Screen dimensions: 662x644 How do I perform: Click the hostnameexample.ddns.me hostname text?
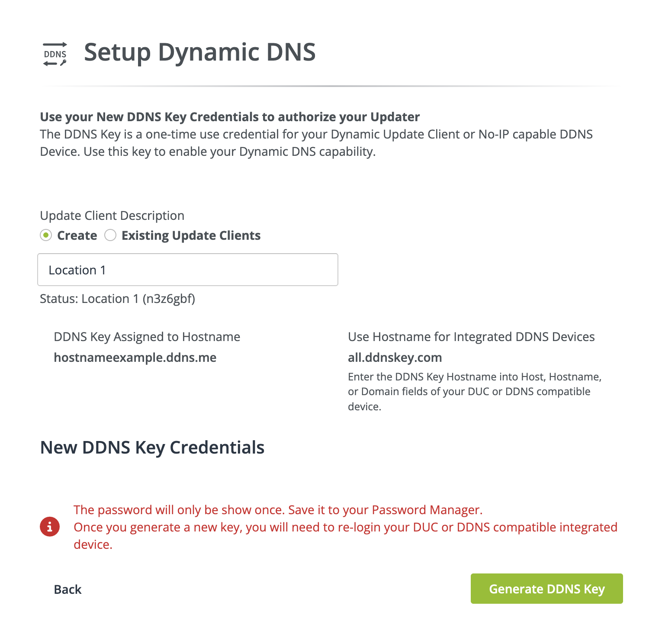tap(135, 357)
